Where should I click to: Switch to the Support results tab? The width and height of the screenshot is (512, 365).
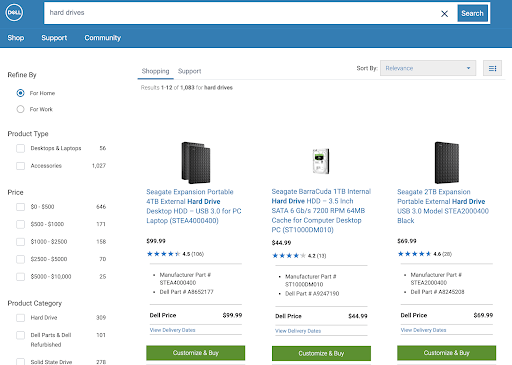pyautogui.click(x=189, y=71)
